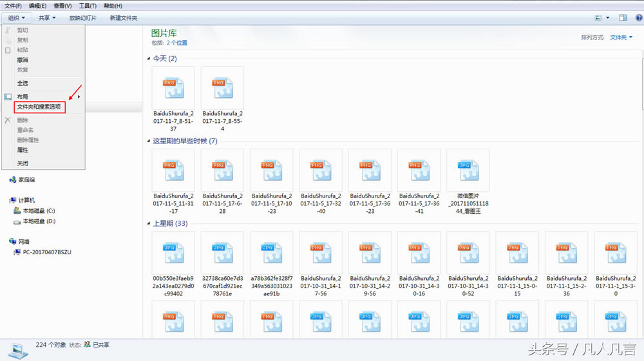Select local disk (D:) in sidebar

[39, 221]
